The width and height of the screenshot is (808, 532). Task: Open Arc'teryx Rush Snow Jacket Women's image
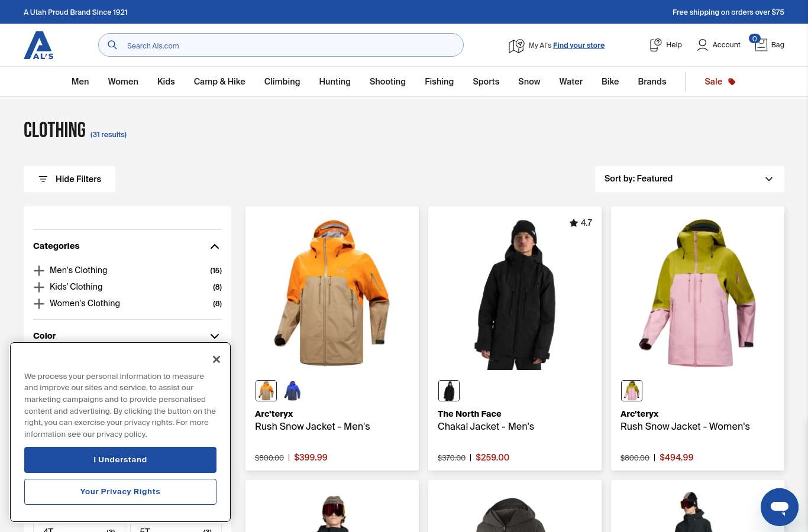(x=697, y=293)
